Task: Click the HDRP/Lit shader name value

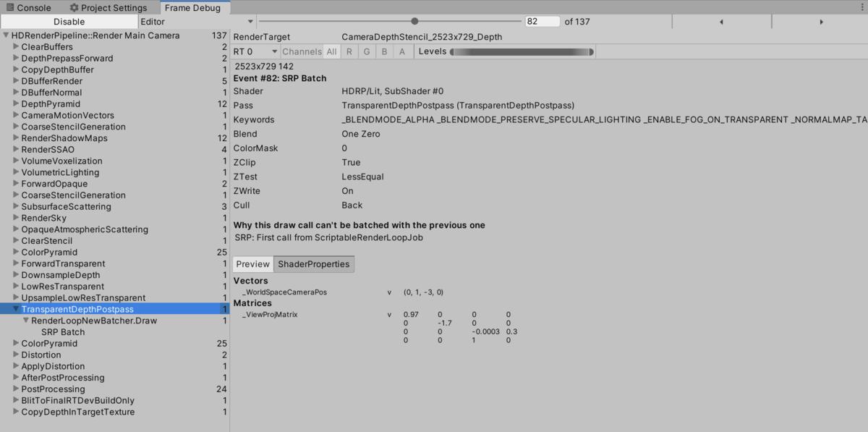Action: pyautogui.click(x=392, y=91)
